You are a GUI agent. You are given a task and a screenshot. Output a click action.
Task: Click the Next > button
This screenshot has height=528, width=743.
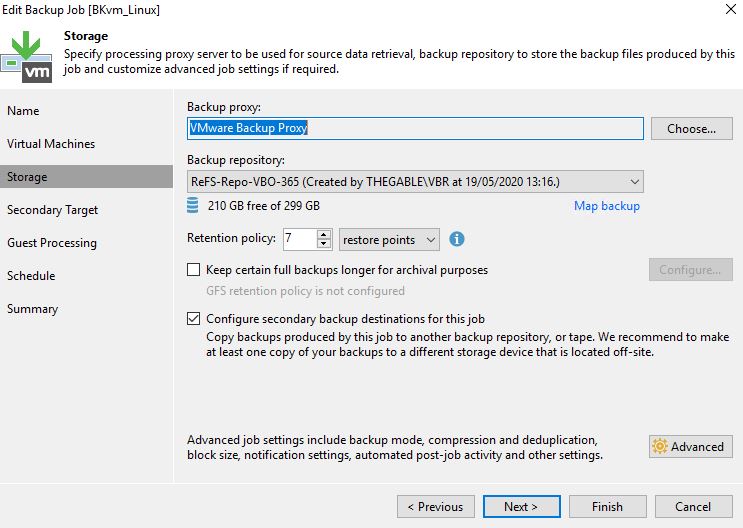pyautogui.click(x=521, y=507)
